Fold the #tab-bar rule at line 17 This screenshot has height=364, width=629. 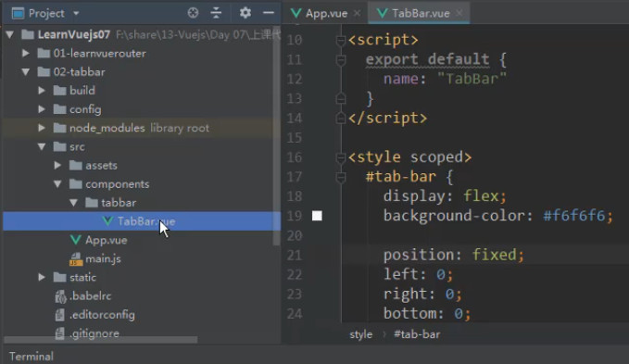coord(341,177)
